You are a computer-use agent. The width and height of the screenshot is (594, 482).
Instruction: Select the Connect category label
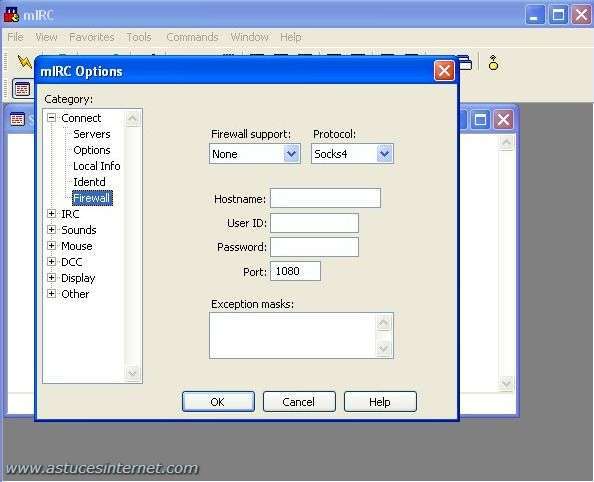click(x=81, y=118)
